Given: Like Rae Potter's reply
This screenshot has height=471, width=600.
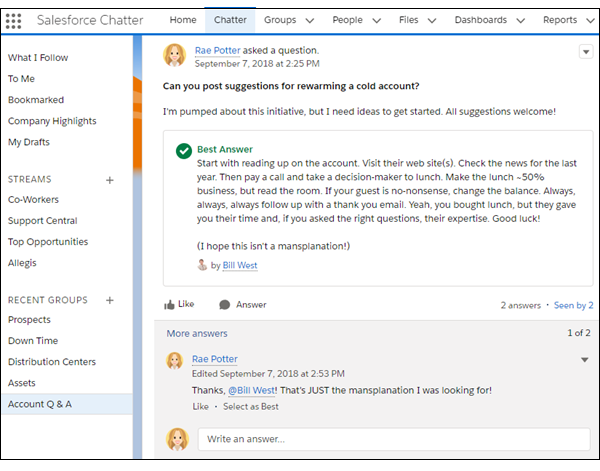Looking at the screenshot, I should point(201,407).
